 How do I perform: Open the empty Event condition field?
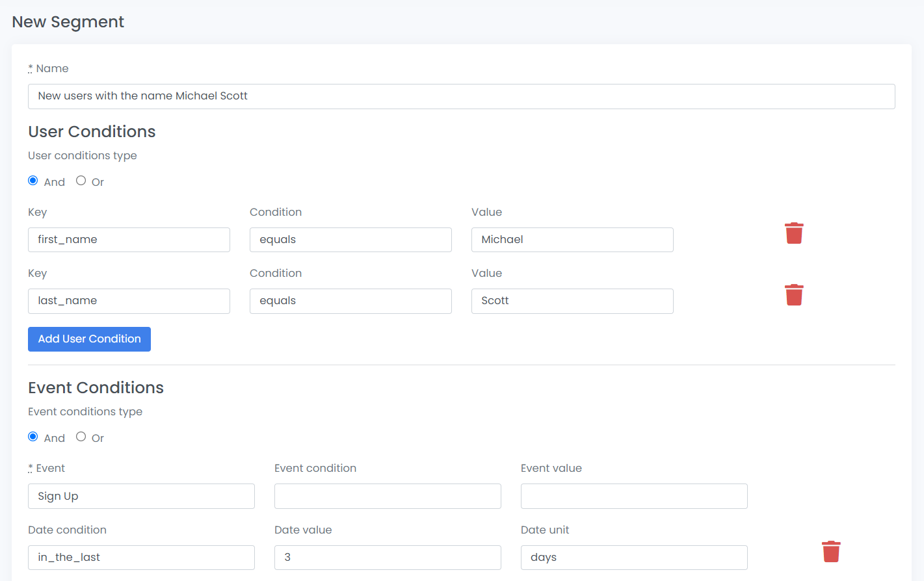pyautogui.click(x=388, y=497)
